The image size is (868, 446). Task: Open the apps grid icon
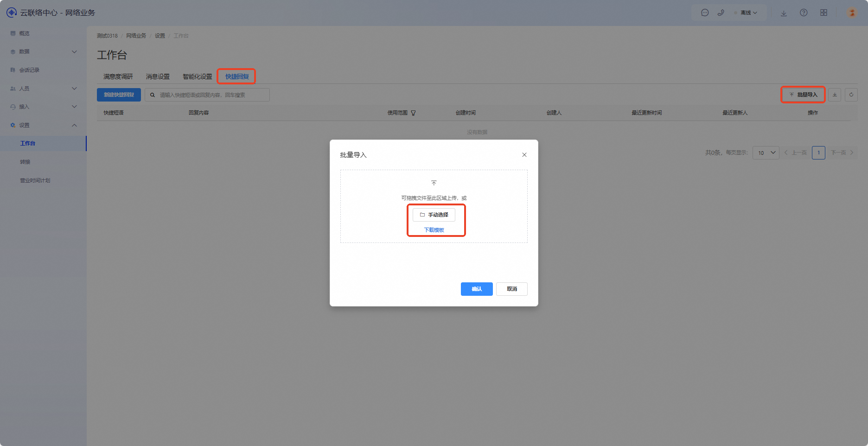tap(823, 13)
